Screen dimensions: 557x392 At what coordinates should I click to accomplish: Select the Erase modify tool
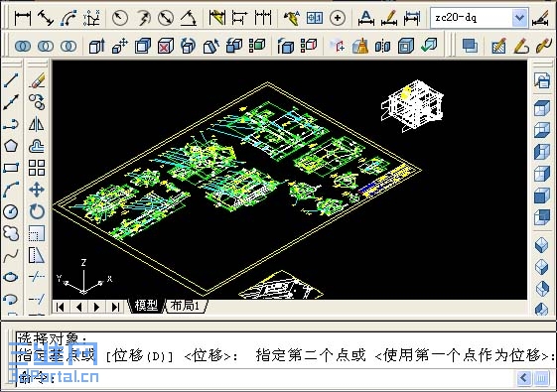pos(37,80)
